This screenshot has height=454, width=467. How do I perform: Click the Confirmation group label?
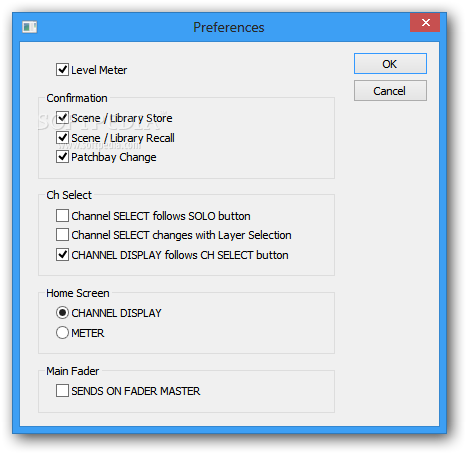[77, 98]
